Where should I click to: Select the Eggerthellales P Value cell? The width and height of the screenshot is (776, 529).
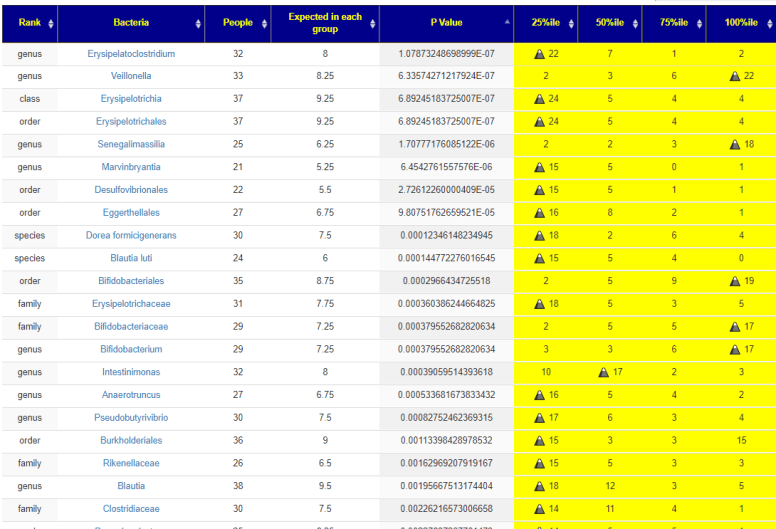pyautogui.click(x=446, y=213)
